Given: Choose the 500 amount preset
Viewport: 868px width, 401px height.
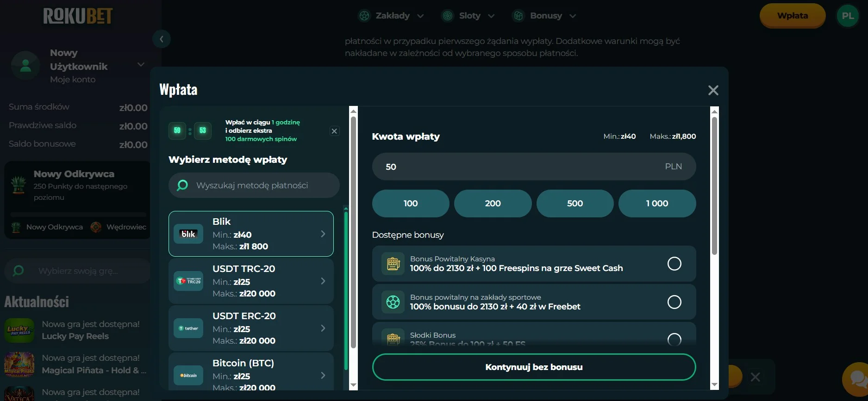Looking at the screenshot, I should 575,204.
